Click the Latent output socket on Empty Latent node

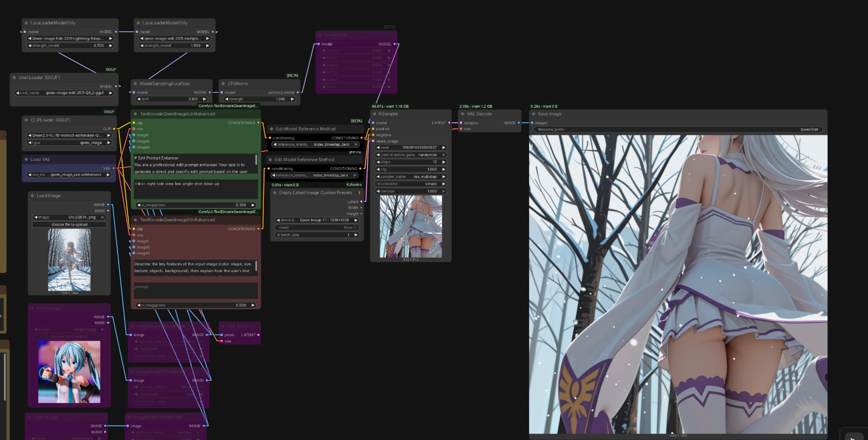(x=361, y=202)
